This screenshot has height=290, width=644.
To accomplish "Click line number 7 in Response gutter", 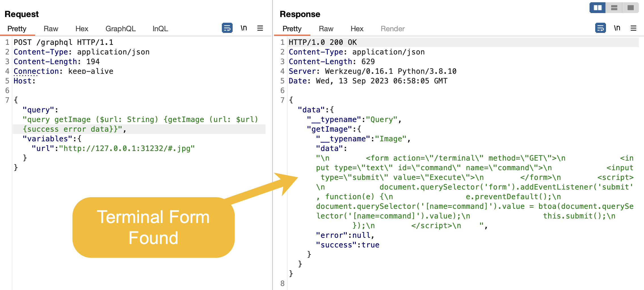I will pyautogui.click(x=282, y=100).
